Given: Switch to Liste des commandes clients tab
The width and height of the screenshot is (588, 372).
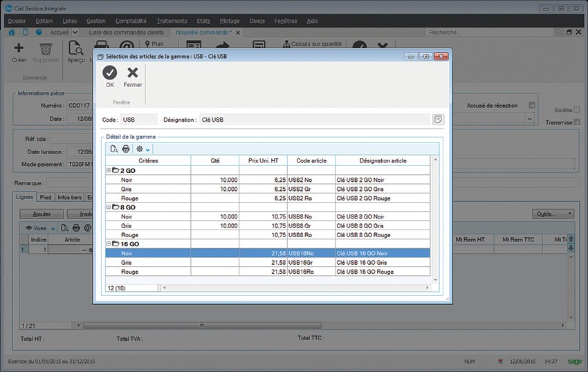Looking at the screenshot, I should [x=127, y=32].
